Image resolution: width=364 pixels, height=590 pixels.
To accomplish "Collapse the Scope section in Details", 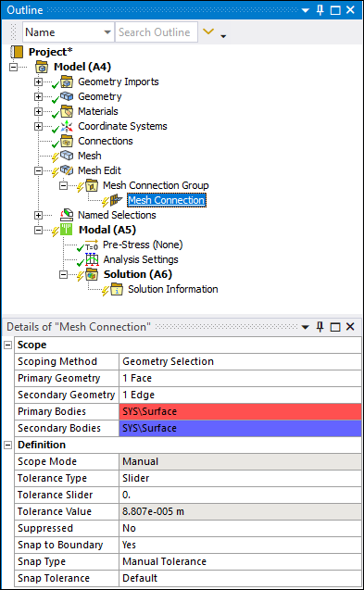I will 8,345.
